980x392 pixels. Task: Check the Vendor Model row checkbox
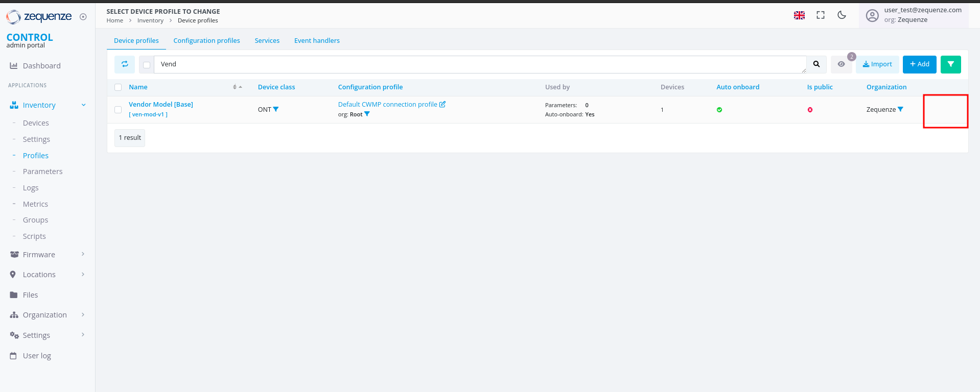(118, 110)
